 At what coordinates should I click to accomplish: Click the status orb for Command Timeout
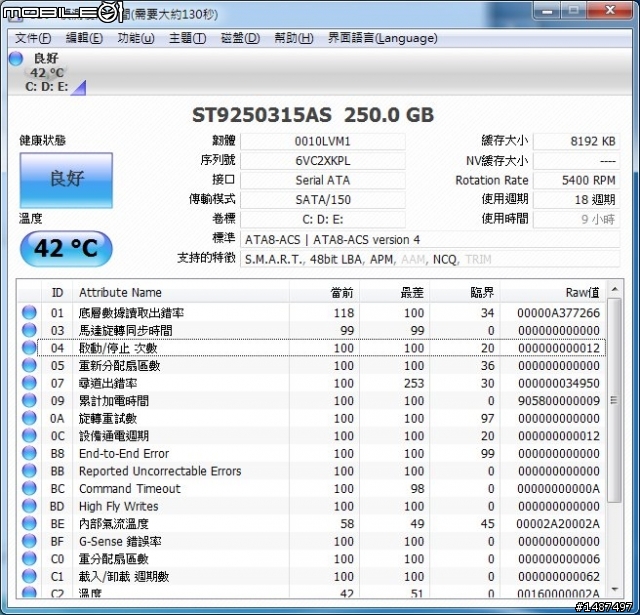pyautogui.click(x=29, y=488)
